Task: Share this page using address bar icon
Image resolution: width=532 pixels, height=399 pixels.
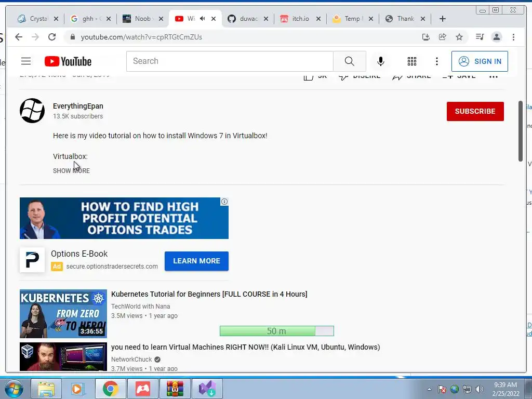Action: 443,37
